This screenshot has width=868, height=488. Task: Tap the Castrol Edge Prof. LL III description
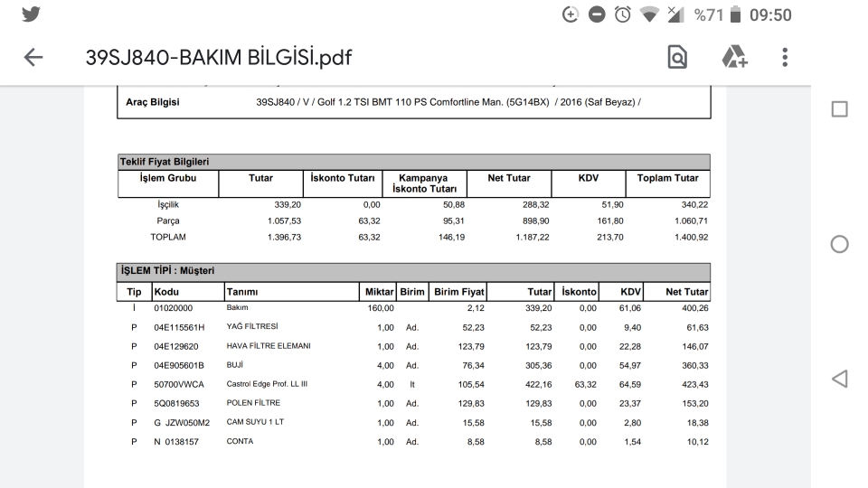[x=267, y=384]
